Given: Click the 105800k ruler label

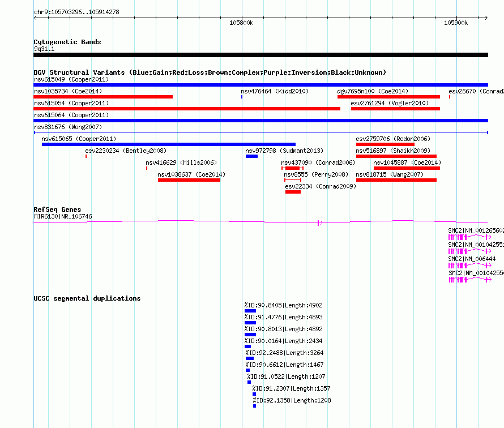Looking at the screenshot, I should click(241, 23).
